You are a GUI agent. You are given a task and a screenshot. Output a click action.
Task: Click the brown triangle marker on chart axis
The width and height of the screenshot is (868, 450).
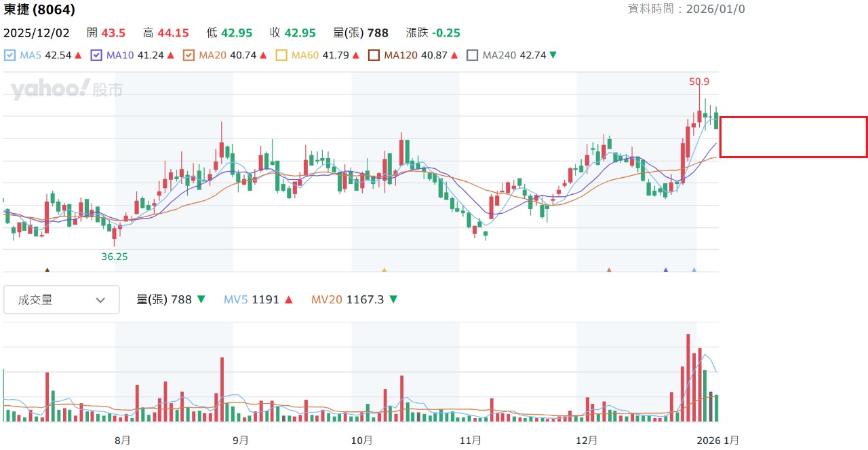pyautogui.click(x=47, y=270)
